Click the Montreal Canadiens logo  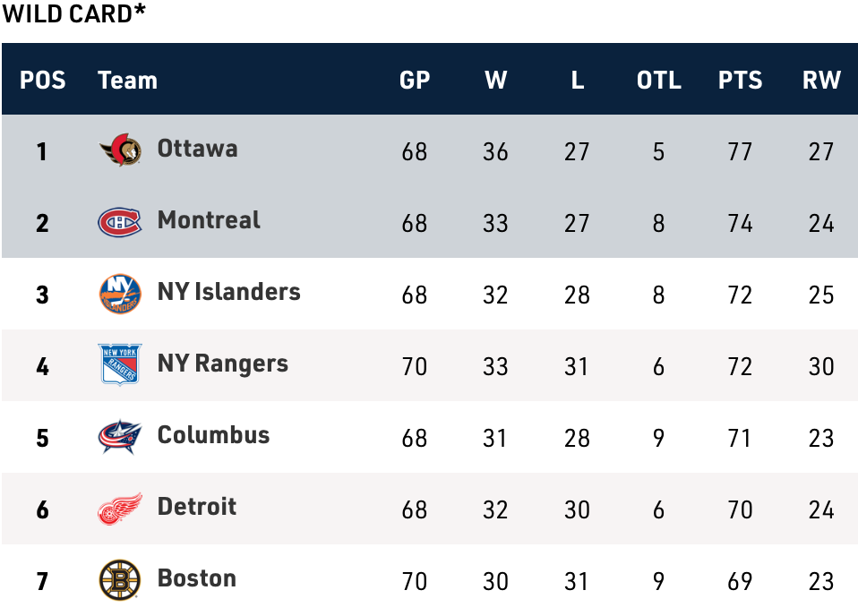[x=120, y=222]
